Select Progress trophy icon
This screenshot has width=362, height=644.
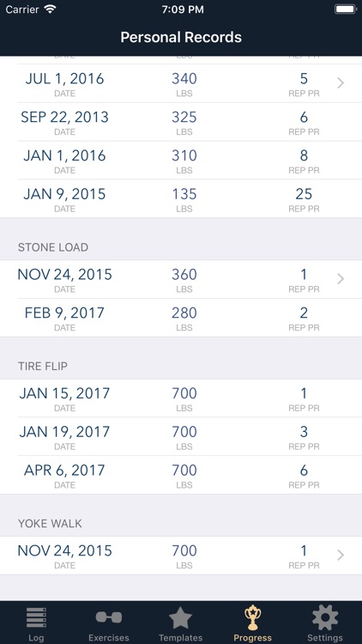pos(252,617)
